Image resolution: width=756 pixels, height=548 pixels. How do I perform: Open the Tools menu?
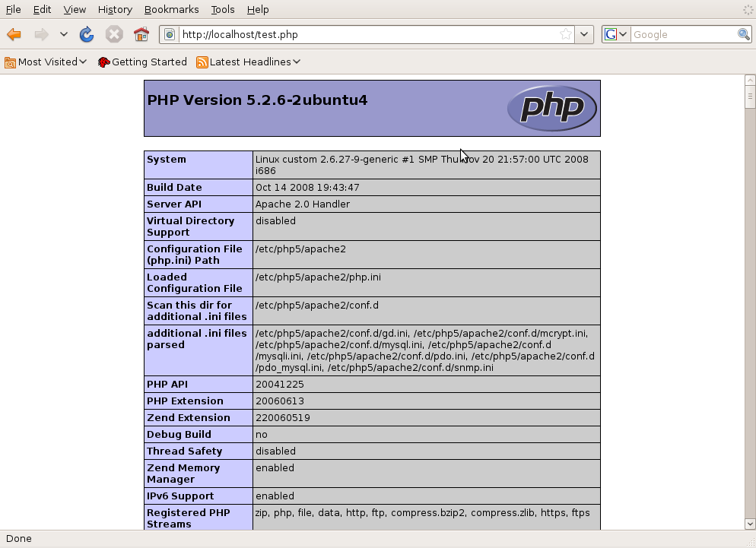tap(223, 10)
